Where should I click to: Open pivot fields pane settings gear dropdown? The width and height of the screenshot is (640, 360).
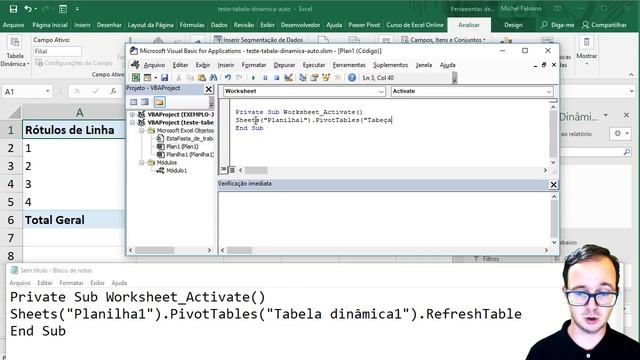click(620, 133)
